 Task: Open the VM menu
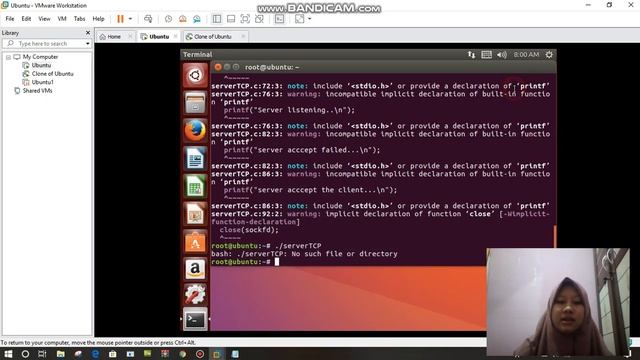62,19
